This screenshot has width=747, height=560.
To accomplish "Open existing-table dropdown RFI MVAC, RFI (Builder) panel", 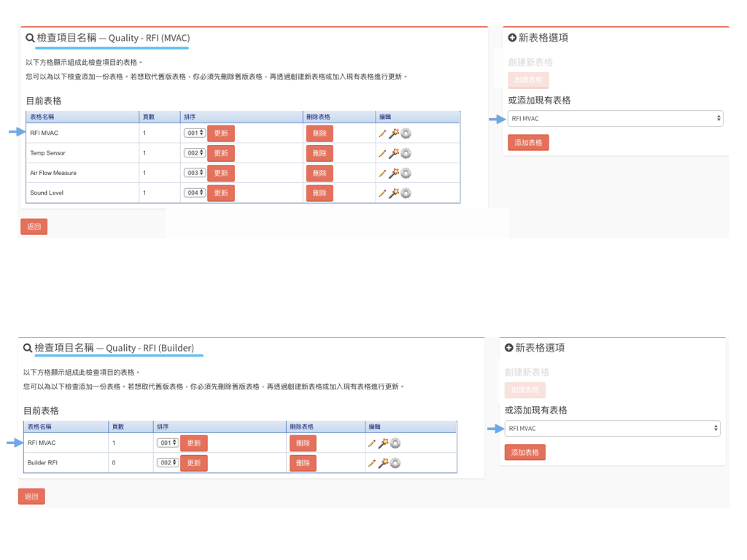I will click(612, 429).
